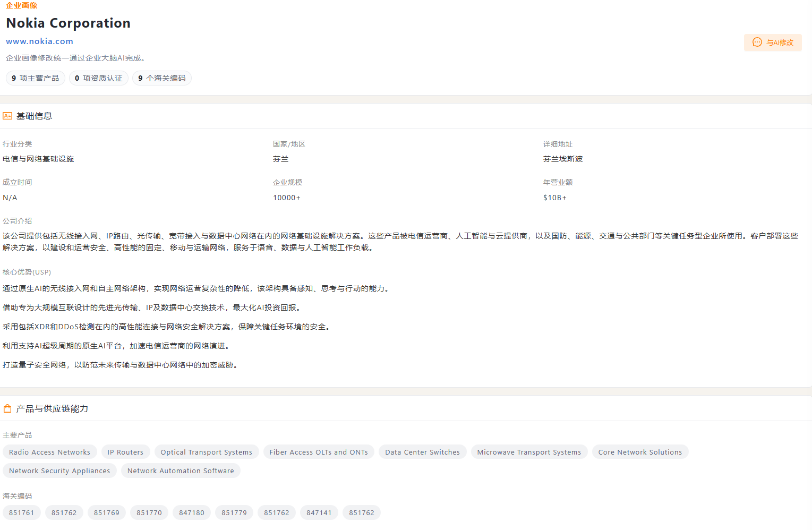812x530 pixels.
Task: Click the 企业规模 field label
Action: pyautogui.click(x=288, y=182)
